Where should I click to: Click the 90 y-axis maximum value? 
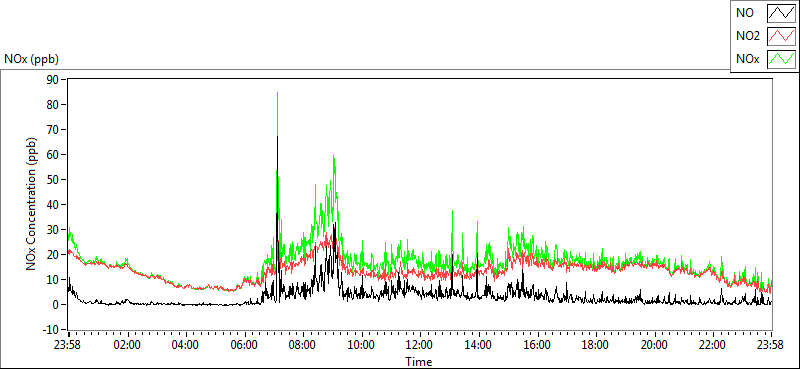54,79
